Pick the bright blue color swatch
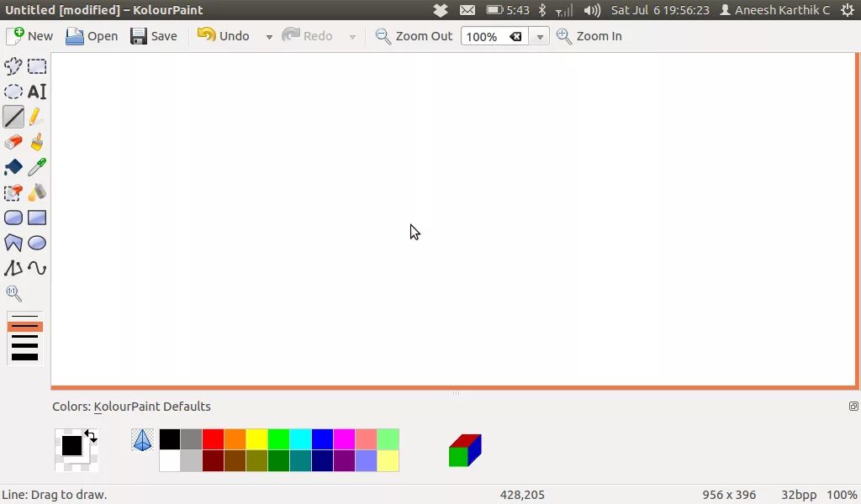 tap(322, 439)
